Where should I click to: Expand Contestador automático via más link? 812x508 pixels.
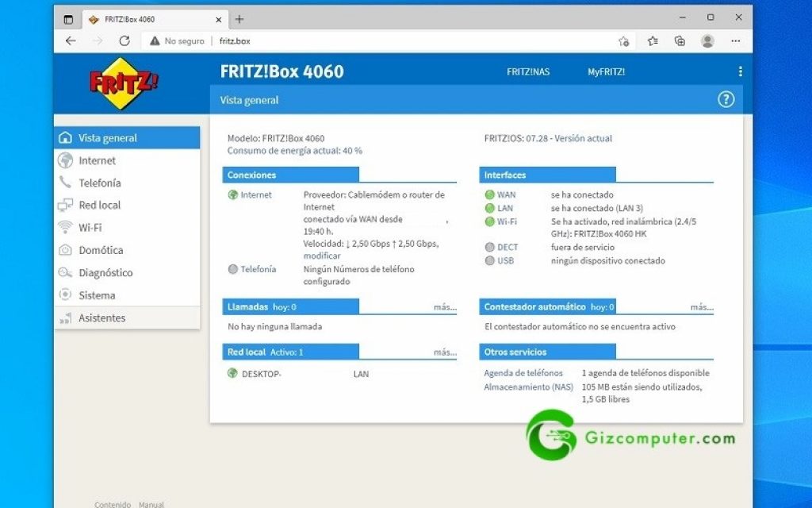coord(701,306)
